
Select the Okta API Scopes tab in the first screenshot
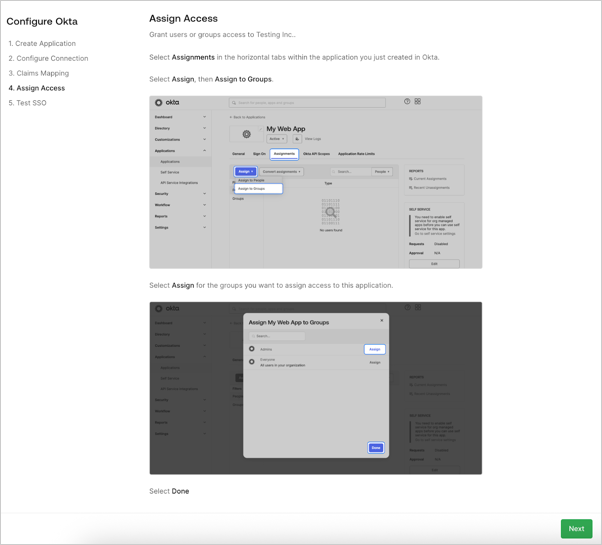click(316, 154)
